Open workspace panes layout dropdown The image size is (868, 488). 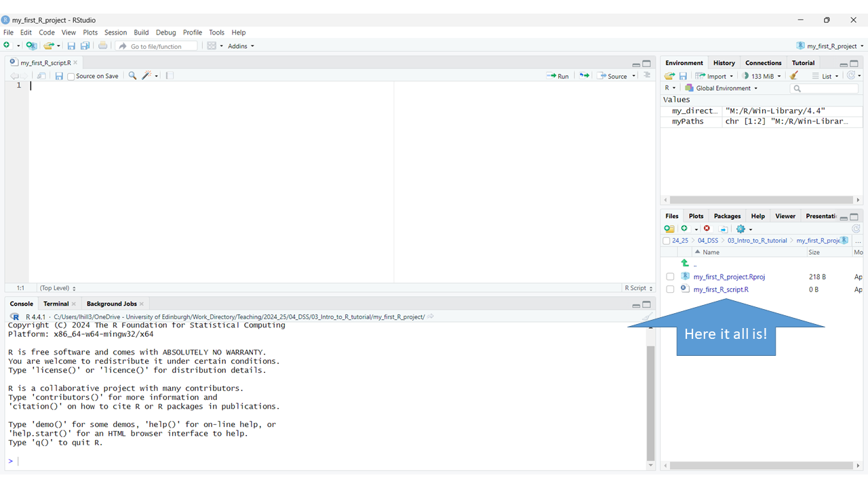(215, 46)
